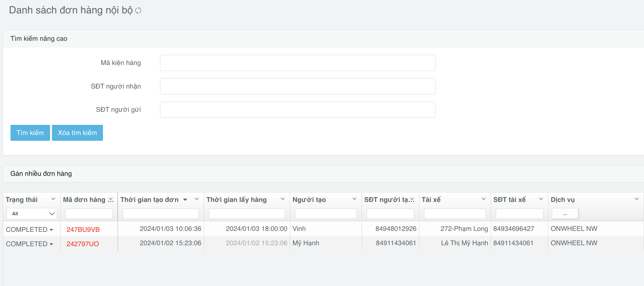
Task: Open the Trạng thái column menu chevron
Action: (53, 199)
